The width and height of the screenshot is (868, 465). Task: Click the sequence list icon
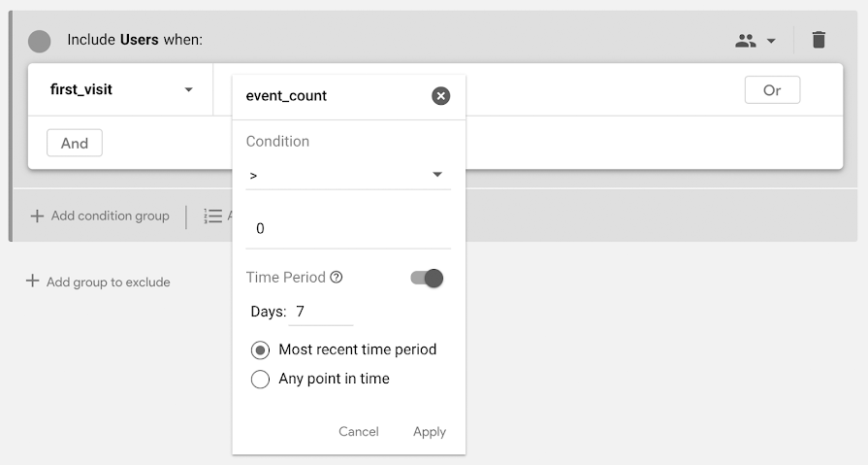(x=212, y=216)
